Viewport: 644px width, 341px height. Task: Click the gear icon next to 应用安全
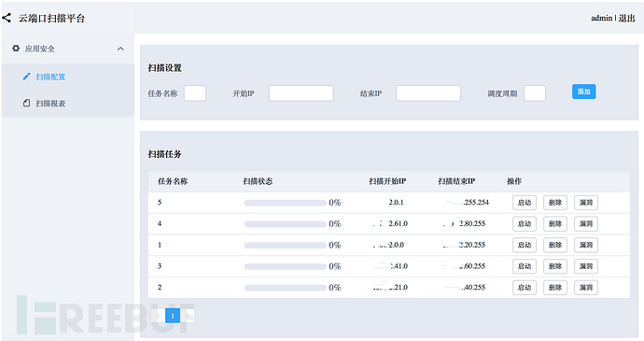point(16,49)
